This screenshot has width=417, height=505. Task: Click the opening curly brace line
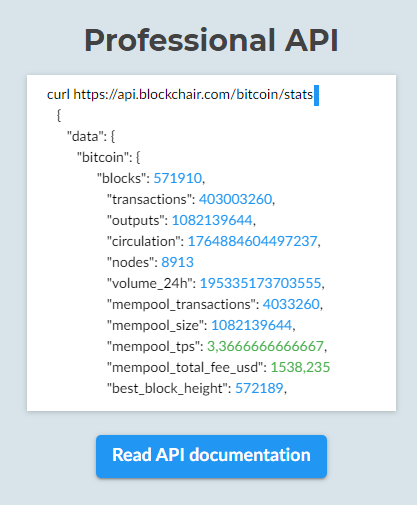click(59, 116)
